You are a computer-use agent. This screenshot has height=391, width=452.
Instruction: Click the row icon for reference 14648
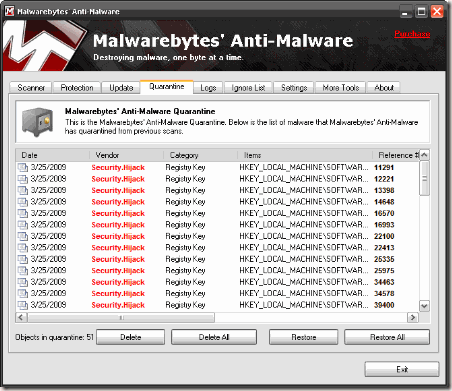(x=23, y=202)
